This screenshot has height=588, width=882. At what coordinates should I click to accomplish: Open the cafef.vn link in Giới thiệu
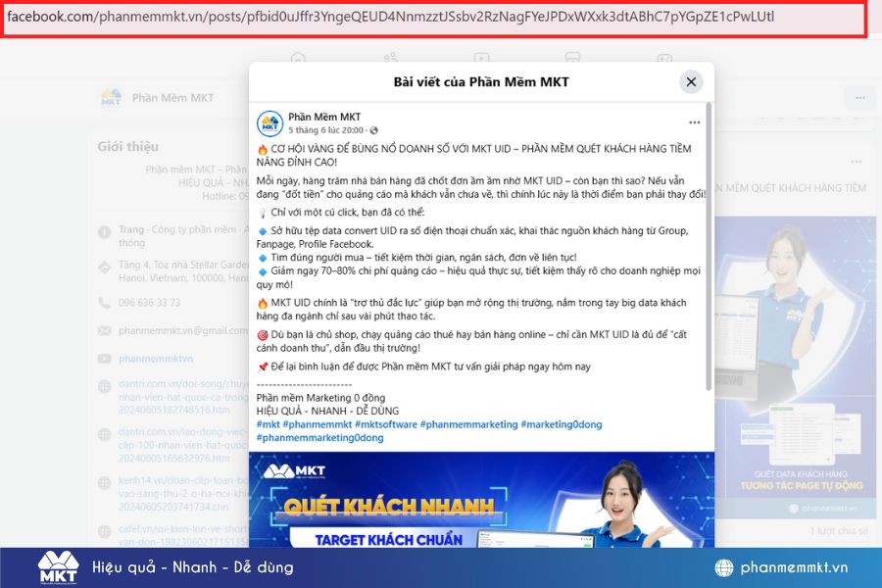click(183, 535)
